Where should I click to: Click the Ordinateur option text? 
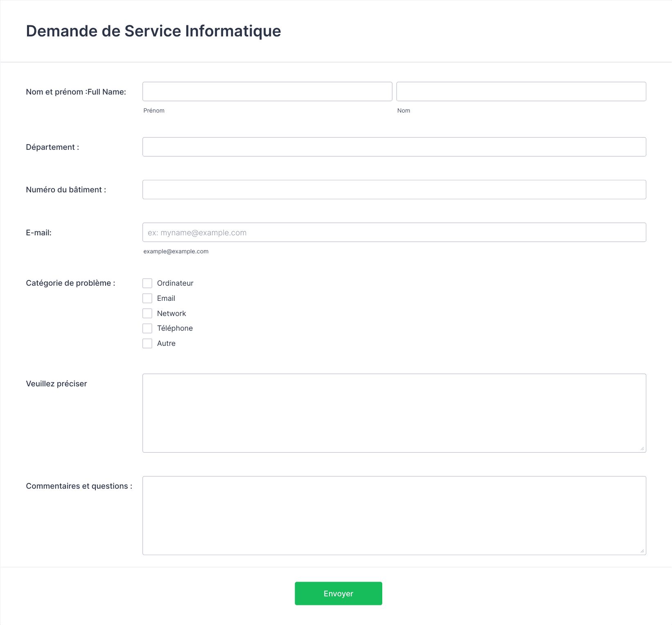point(175,283)
